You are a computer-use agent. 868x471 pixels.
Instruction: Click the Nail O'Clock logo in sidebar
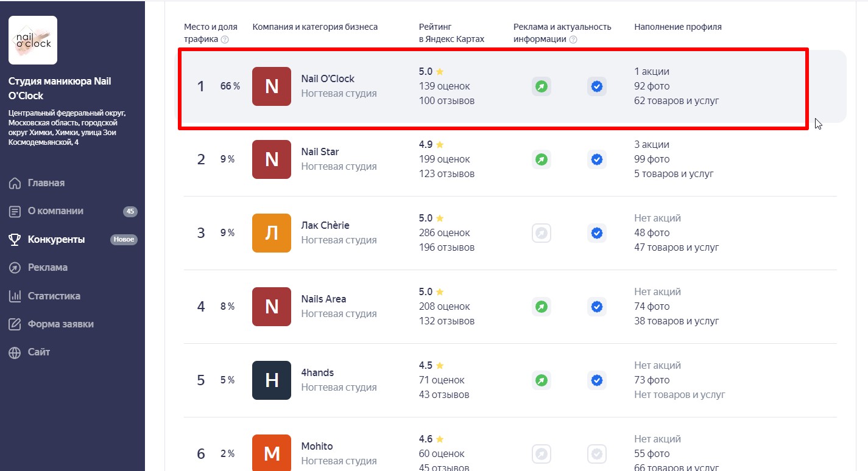(x=33, y=40)
